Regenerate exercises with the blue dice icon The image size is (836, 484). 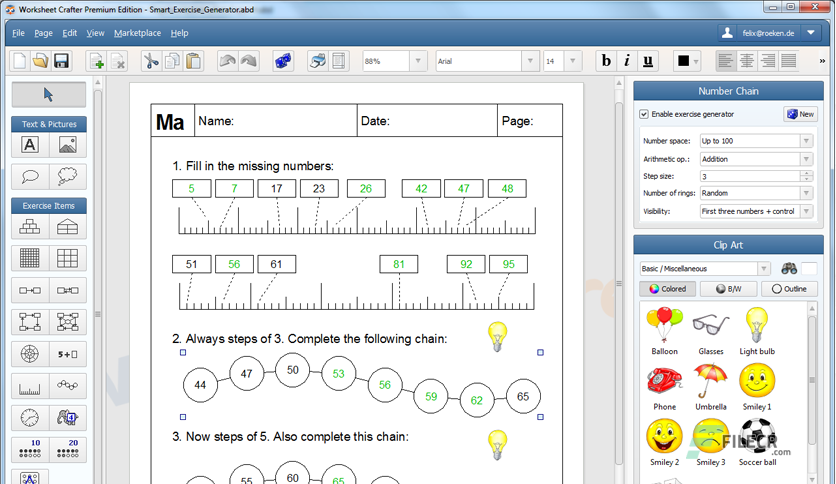pos(283,61)
